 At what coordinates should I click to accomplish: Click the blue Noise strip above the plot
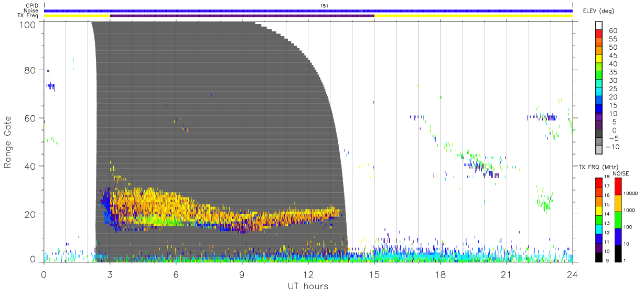(308, 10)
